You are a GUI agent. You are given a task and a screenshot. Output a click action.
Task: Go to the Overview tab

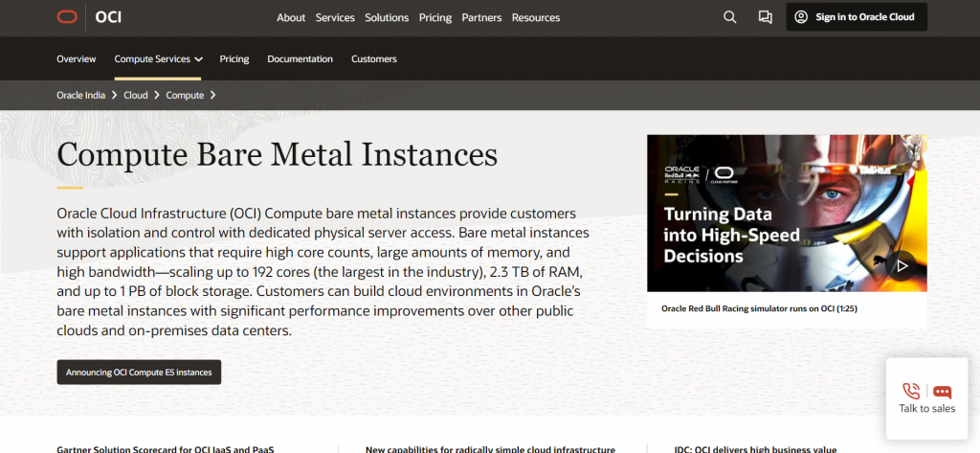click(77, 58)
